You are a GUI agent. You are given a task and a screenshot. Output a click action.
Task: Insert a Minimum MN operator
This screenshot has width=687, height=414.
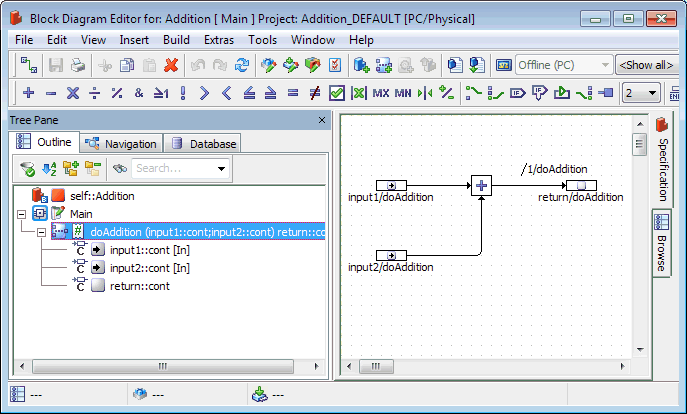403,93
